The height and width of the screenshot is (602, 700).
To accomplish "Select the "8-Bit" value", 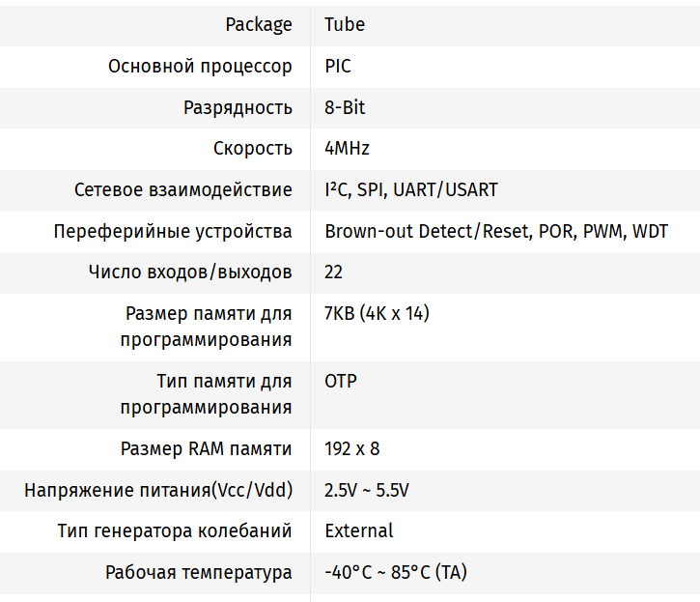I will pos(345,107).
